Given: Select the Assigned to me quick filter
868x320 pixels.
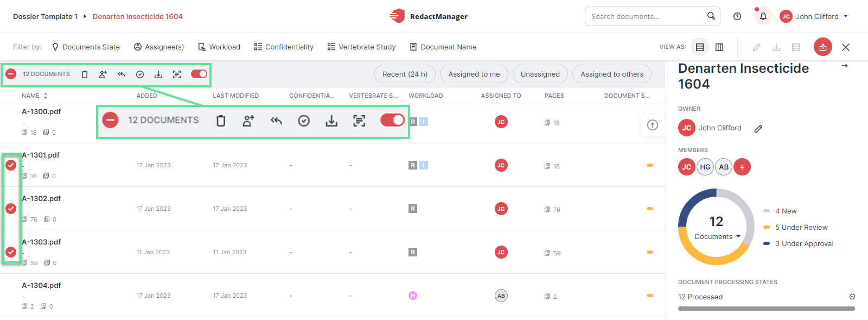Looking at the screenshot, I should tap(474, 74).
